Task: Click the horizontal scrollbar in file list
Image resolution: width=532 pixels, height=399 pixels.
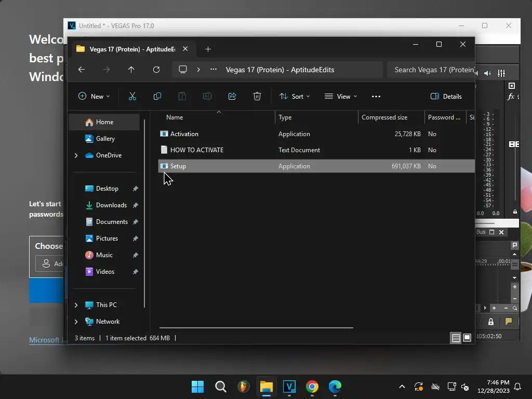Action: click(256, 328)
